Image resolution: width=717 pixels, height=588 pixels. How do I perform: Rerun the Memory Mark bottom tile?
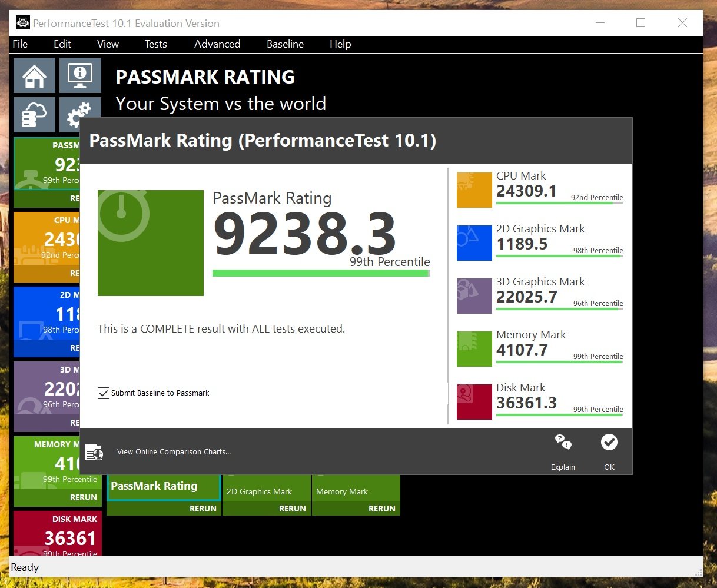coord(382,509)
